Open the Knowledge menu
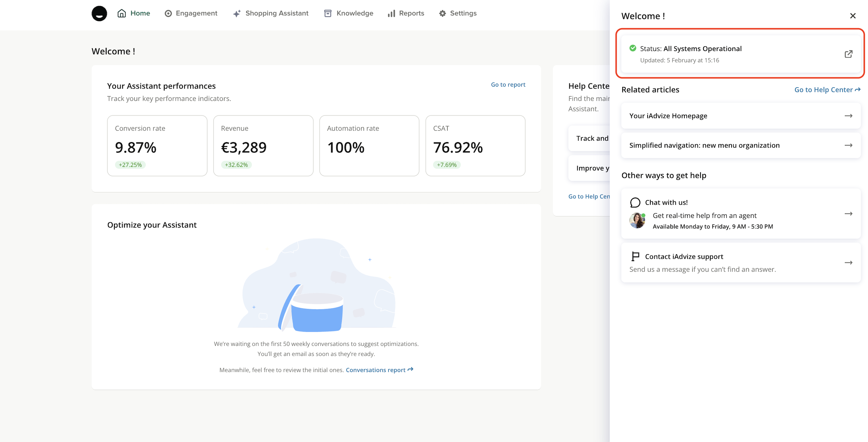This screenshot has height=442, width=868. pyautogui.click(x=349, y=13)
